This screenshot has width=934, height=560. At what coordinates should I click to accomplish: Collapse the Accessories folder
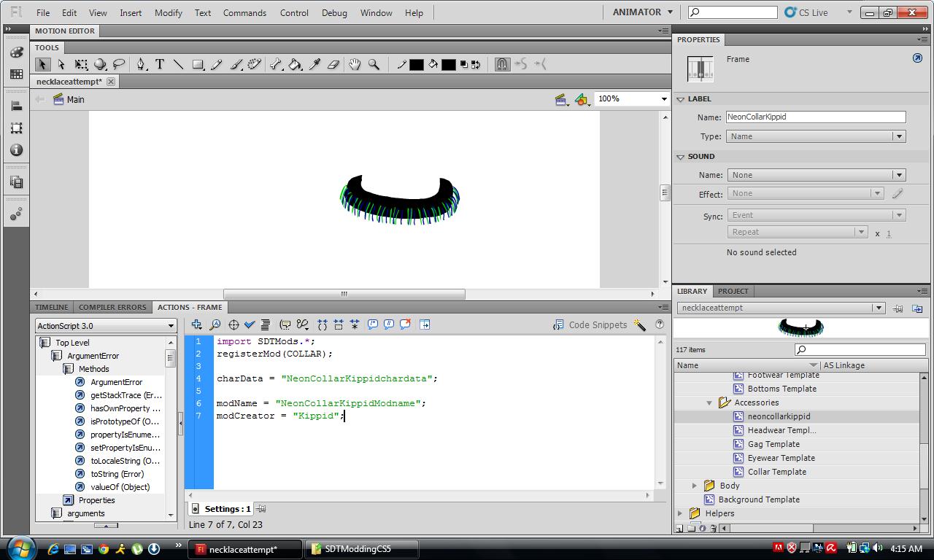point(709,402)
